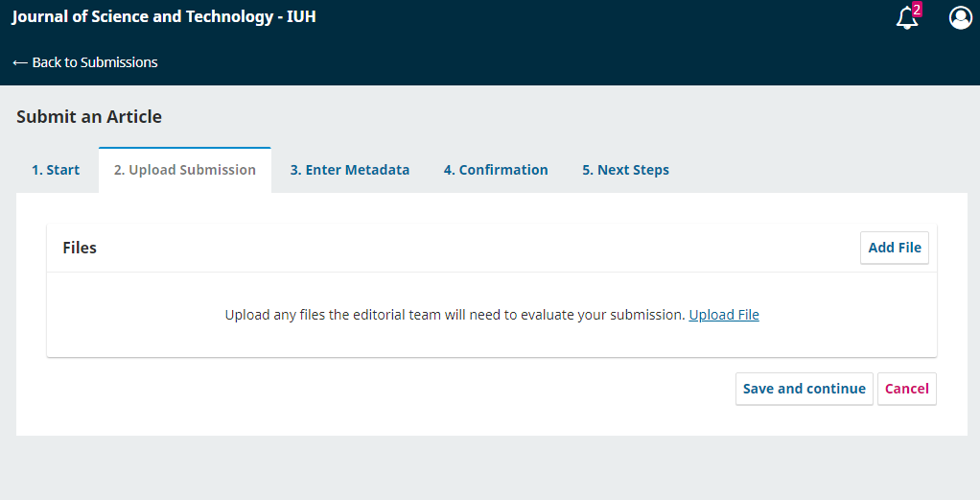The width and height of the screenshot is (980, 500).
Task: Select the 2. Upload Submission tab
Action: [185, 170]
